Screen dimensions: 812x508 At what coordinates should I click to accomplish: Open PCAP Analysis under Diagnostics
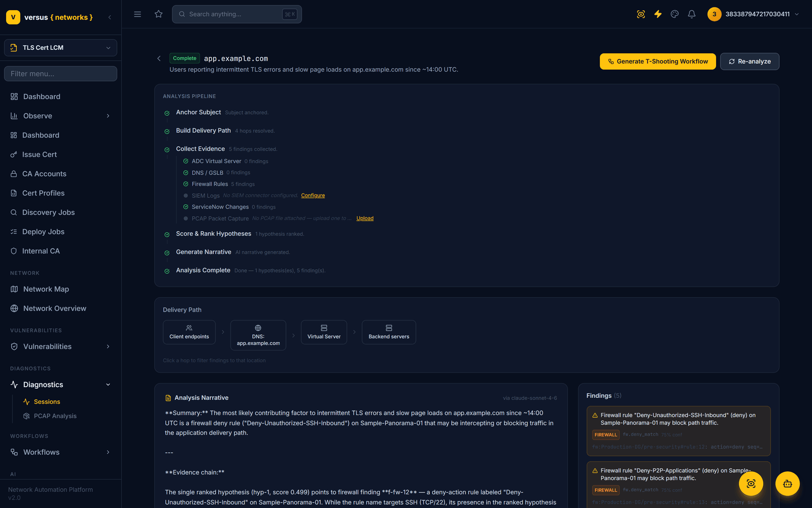[x=67, y=416]
